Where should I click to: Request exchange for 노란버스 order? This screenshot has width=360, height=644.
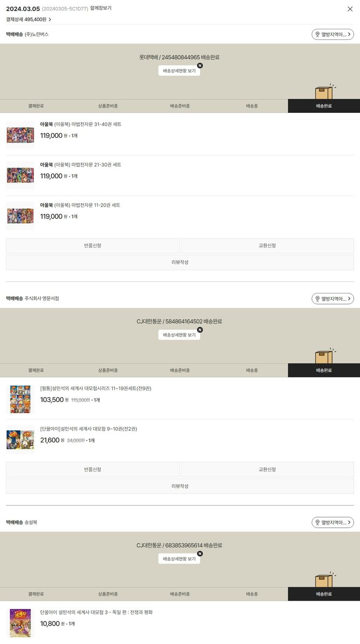click(x=267, y=246)
